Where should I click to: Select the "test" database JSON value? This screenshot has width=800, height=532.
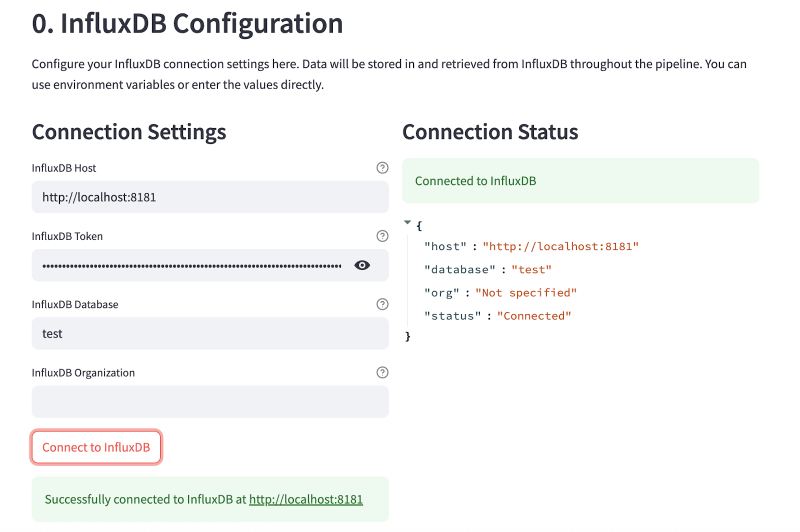(x=531, y=269)
